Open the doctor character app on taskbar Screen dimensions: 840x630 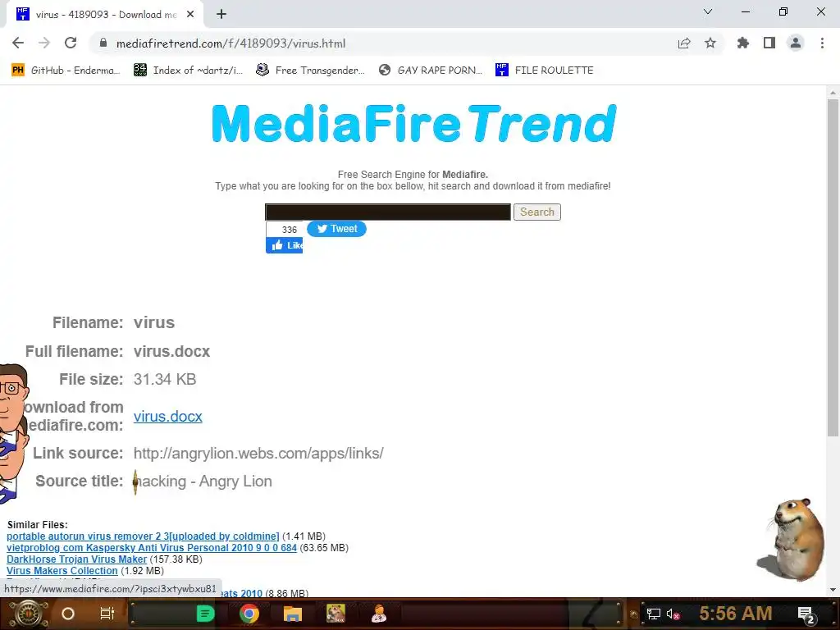click(x=379, y=614)
